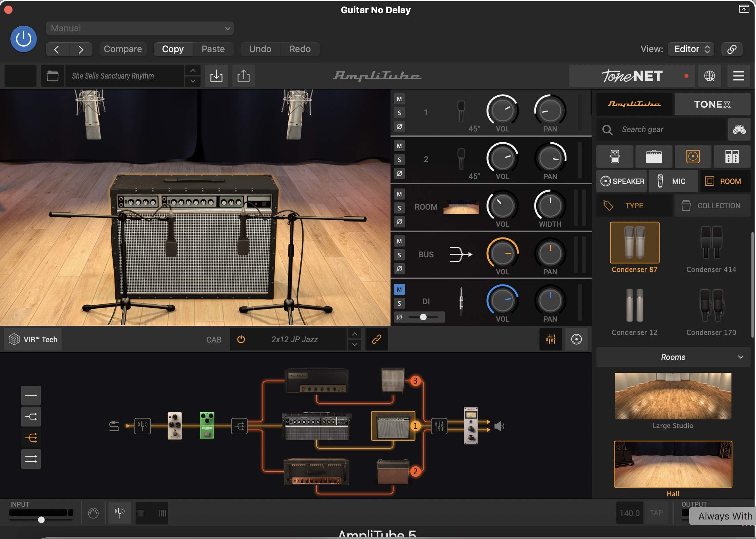756x539 pixels.
Task: Open the preset browser folder icon
Action: pyautogui.click(x=53, y=76)
